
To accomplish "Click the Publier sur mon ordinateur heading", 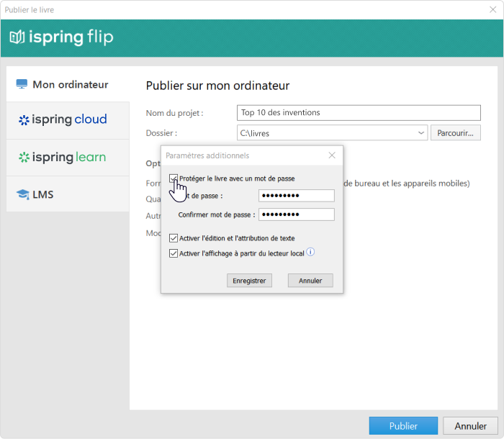I will [217, 86].
